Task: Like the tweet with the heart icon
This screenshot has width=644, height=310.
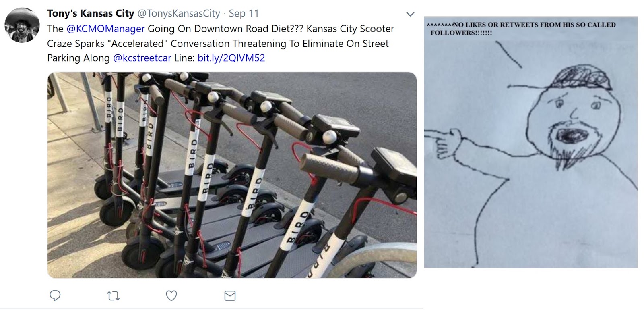Action: tap(171, 295)
